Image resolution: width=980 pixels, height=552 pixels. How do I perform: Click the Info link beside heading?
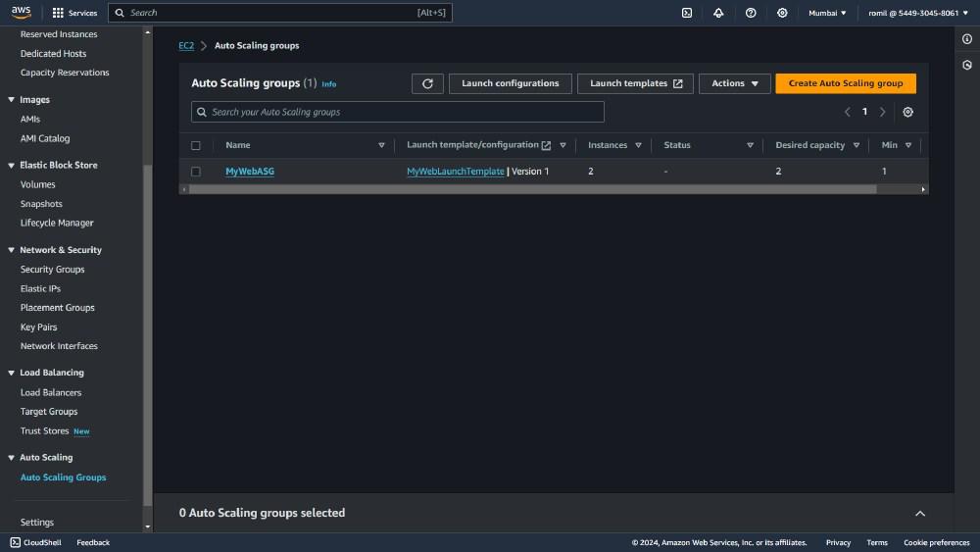[328, 83]
